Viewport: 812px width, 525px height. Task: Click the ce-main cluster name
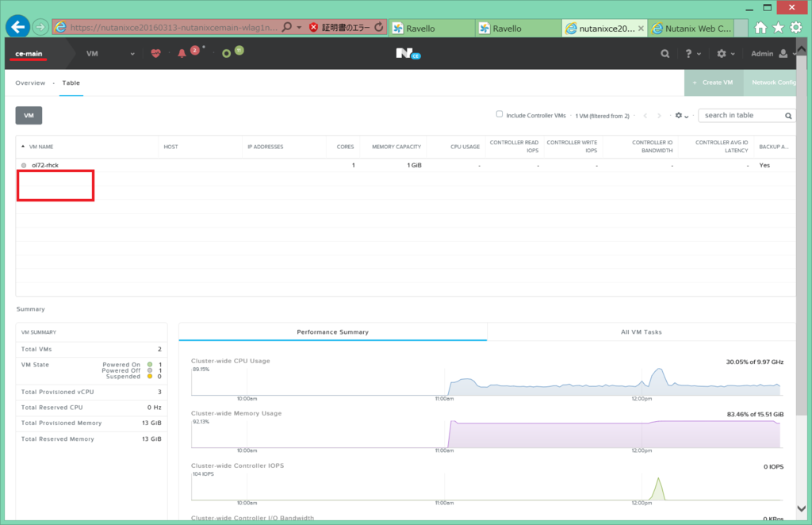coord(29,54)
